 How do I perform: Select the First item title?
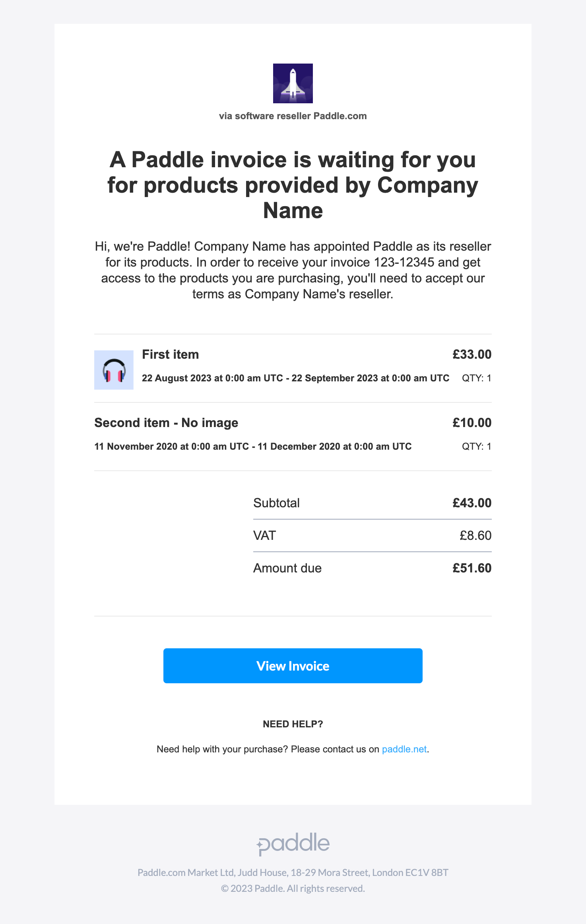[171, 354]
